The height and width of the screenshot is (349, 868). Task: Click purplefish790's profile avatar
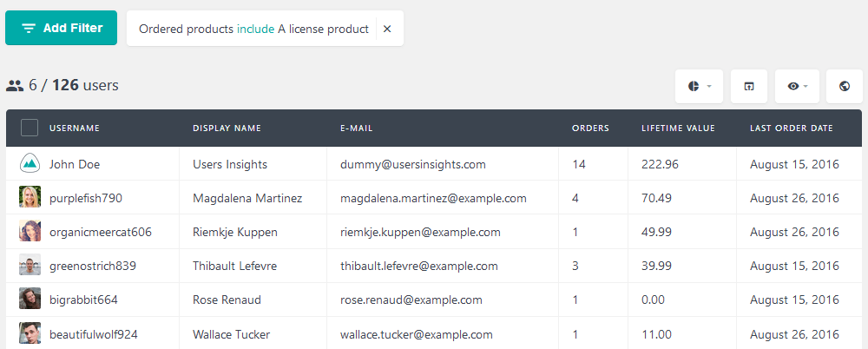[x=30, y=197]
